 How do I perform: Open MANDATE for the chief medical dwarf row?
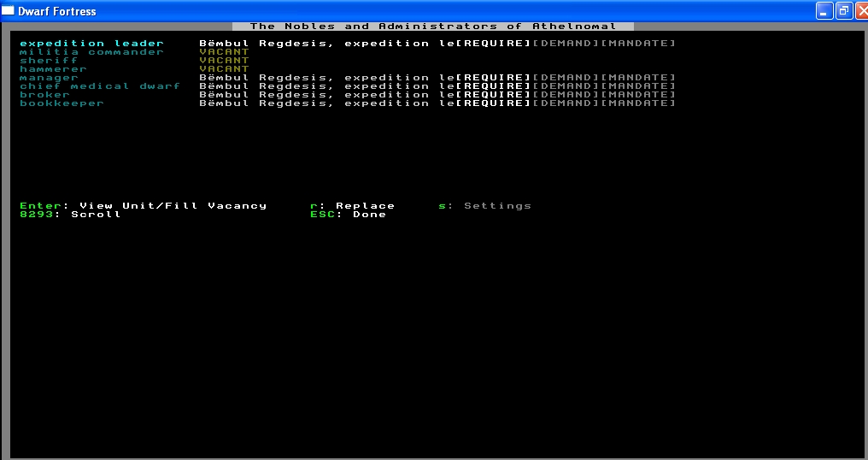pos(638,86)
